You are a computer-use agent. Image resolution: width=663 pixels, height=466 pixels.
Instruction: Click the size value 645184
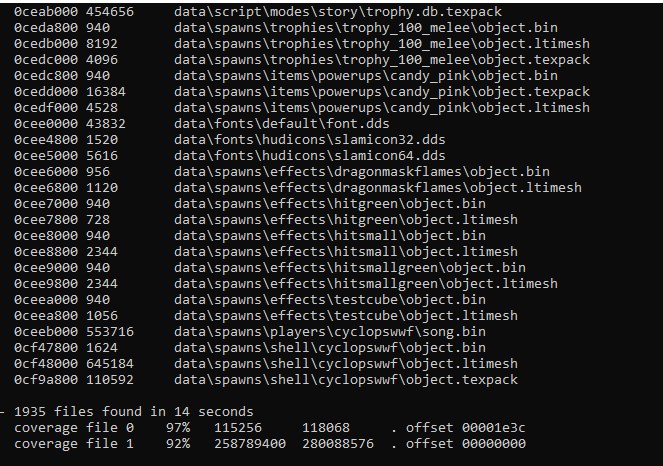[x=110, y=364]
